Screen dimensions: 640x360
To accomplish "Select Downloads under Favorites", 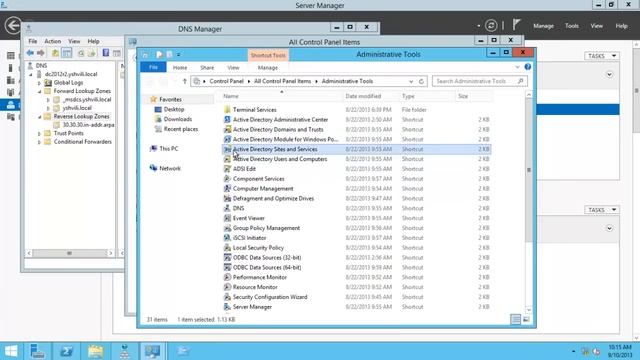I will [x=178, y=119].
